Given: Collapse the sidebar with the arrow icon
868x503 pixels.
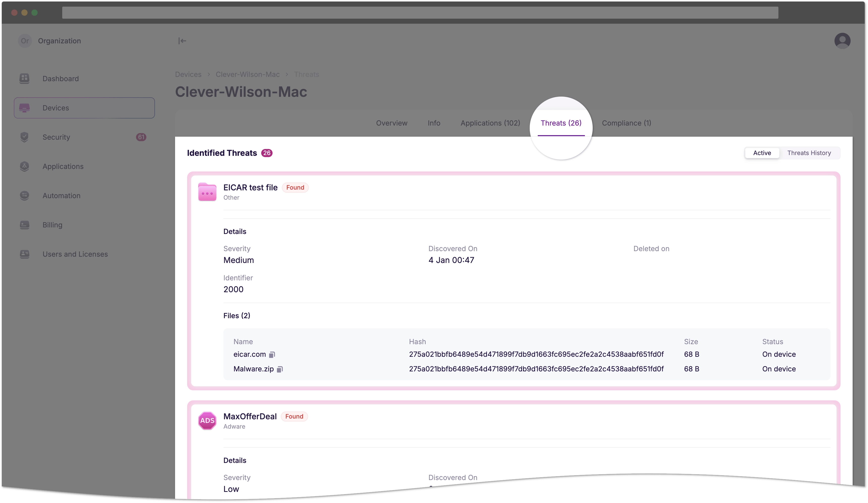Looking at the screenshot, I should point(182,41).
